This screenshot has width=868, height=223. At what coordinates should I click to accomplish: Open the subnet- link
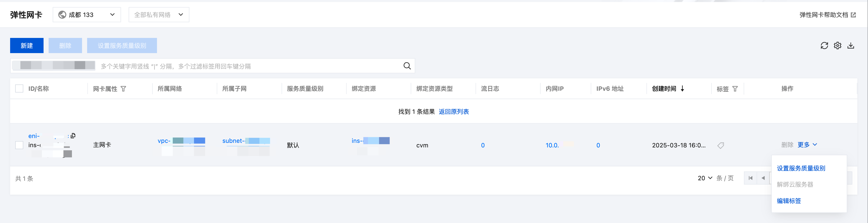tap(246, 141)
